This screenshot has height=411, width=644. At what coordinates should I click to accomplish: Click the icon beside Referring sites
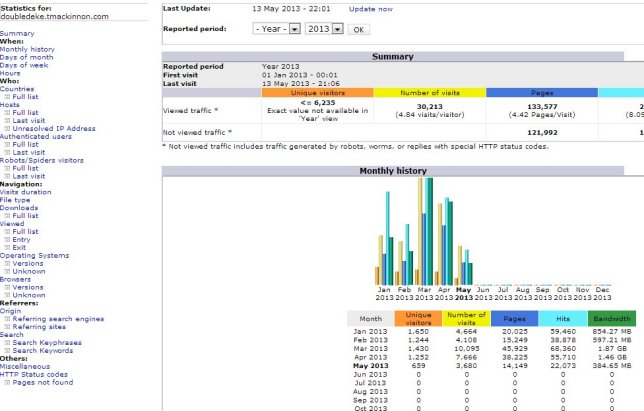8,326
